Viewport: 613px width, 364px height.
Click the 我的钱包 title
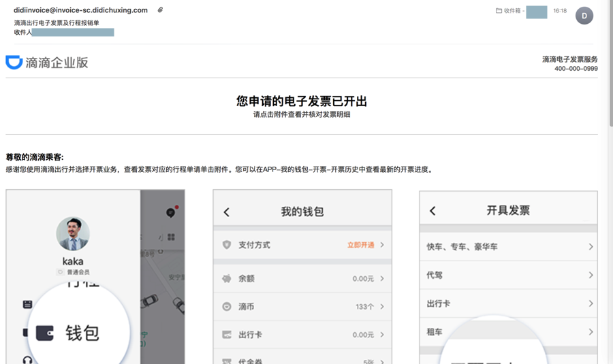click(302, 212)
